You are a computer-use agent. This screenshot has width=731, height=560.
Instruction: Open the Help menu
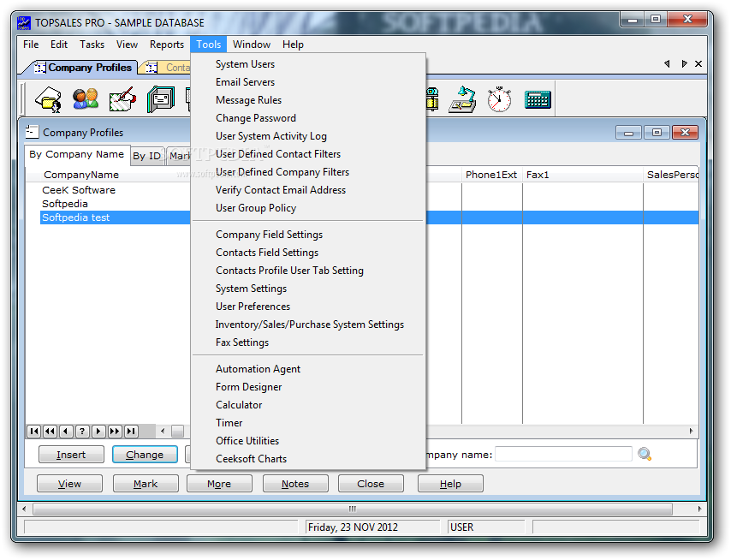[293, 45]
